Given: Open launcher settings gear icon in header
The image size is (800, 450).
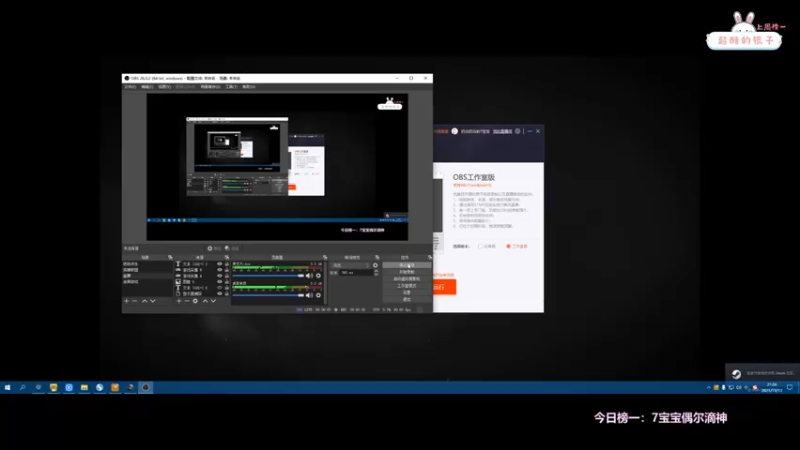Looking at the screenshot, I should [x=517, y=131].
